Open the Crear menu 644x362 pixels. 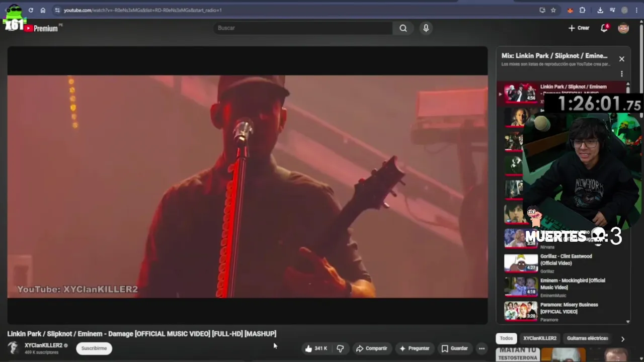pyautogui.click(x=579, y=28)
